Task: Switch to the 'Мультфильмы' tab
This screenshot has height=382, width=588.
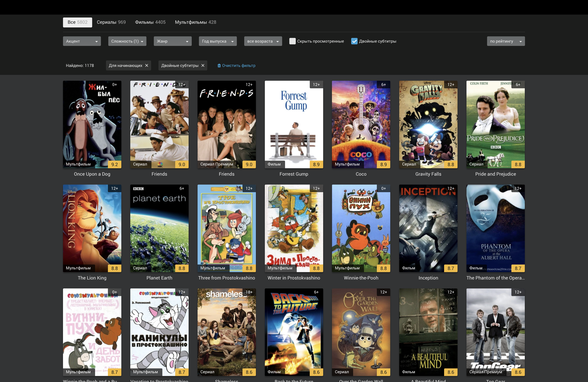Action: click(x=195, y=22)
